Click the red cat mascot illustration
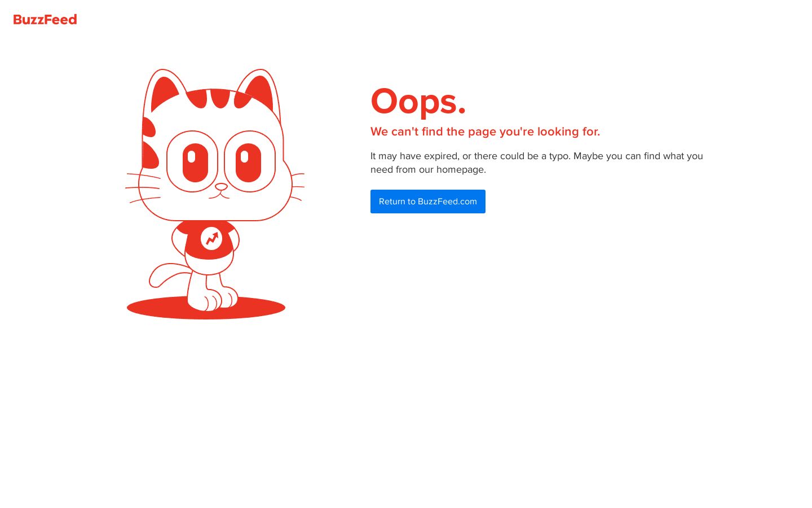The image size is (812, 508). [x=215, y=194]
